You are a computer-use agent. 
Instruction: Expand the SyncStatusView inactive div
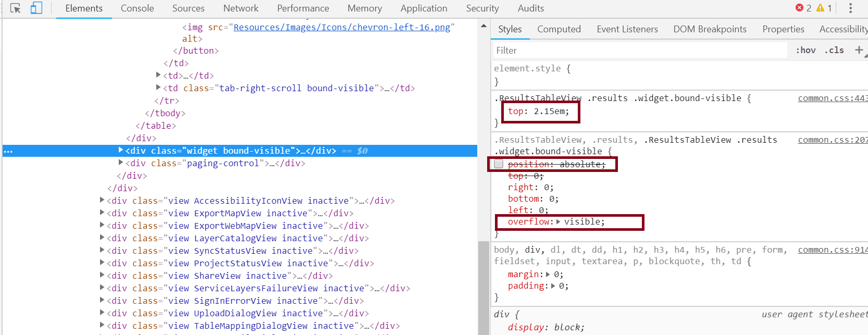pos(102,251)
